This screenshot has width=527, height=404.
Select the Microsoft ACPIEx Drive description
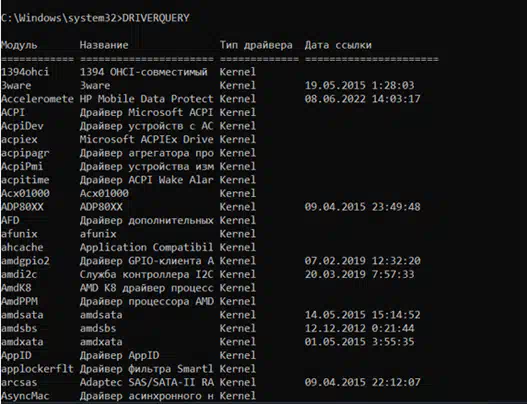(147, 139)
